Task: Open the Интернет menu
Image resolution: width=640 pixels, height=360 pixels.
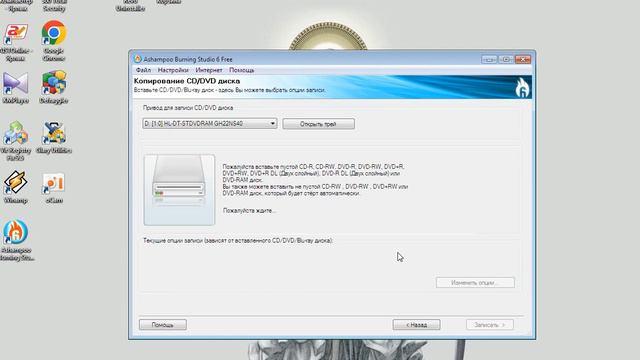Action: tap(209, 70)
